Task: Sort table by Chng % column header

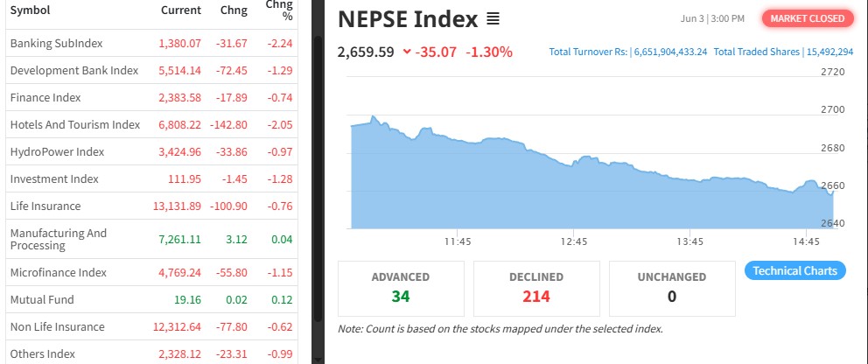Action: click(x=279, y=10)
